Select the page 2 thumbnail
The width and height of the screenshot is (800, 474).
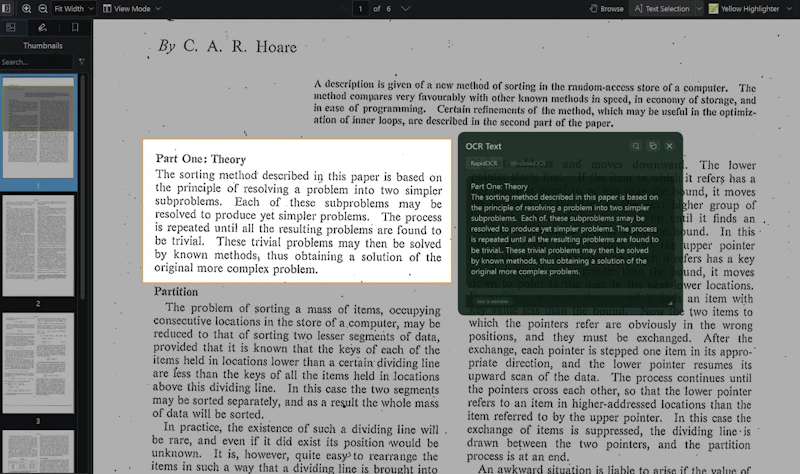pyautogui.click(x=38, y=245)
